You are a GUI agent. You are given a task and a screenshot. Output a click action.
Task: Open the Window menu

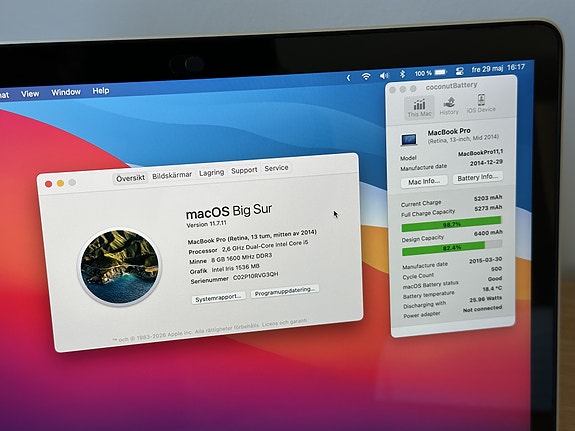66,92
